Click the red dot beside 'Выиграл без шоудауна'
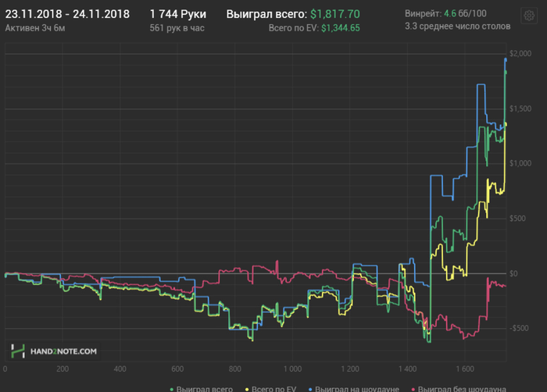 (x=413, y=389)
